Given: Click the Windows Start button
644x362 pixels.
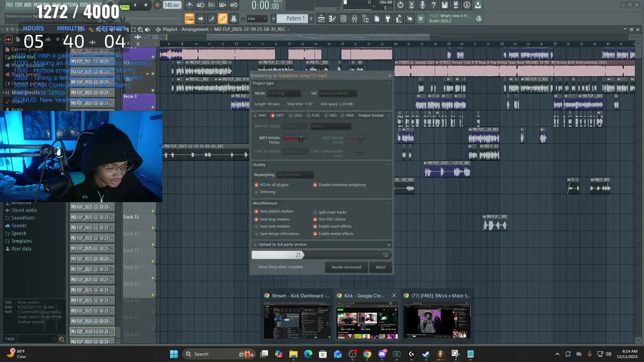Looking at the screenshot, I should coord(174,354).
